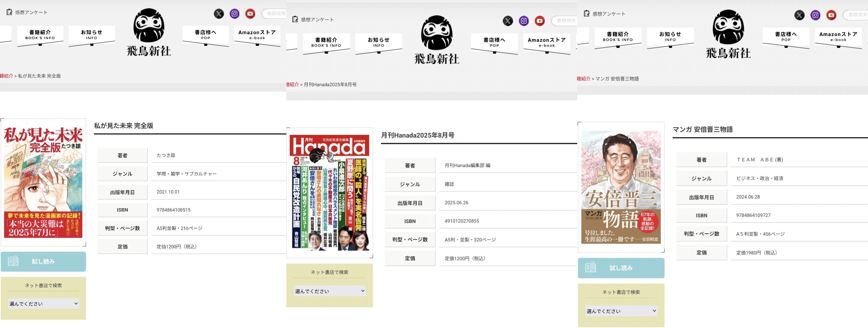Click genre 学問・雑学・サブカルチャー

[187, 174]
